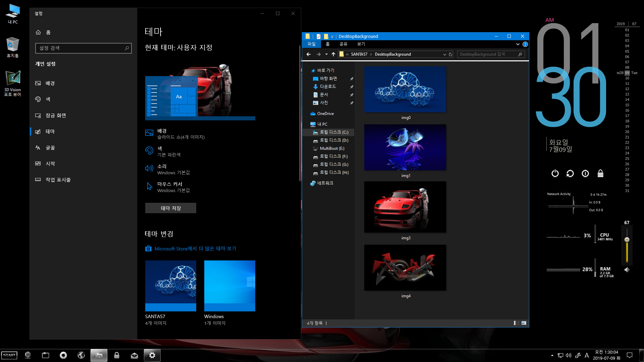Mute via speaker icon under volume slider

click(x=627, y=269)
